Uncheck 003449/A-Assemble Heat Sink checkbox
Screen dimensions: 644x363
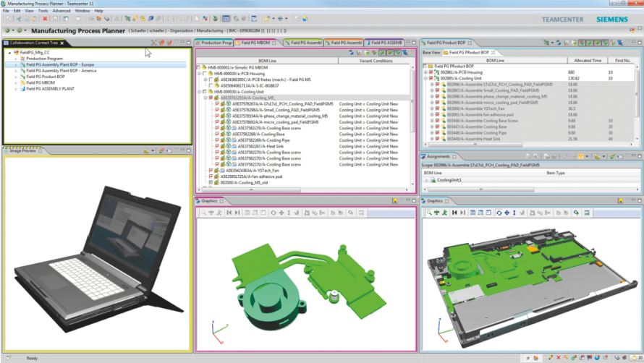[x=437, y=139]
